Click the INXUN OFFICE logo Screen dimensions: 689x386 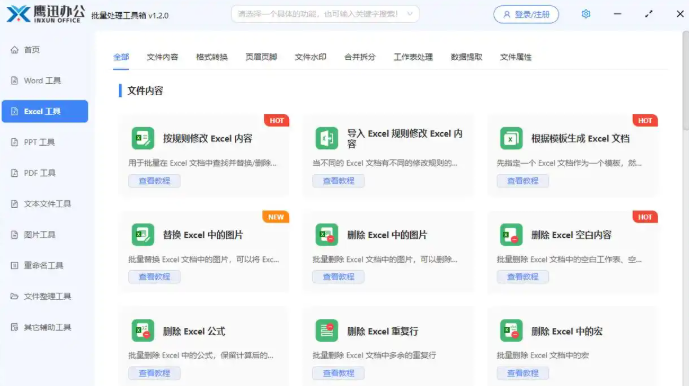[x=46, y=14]
